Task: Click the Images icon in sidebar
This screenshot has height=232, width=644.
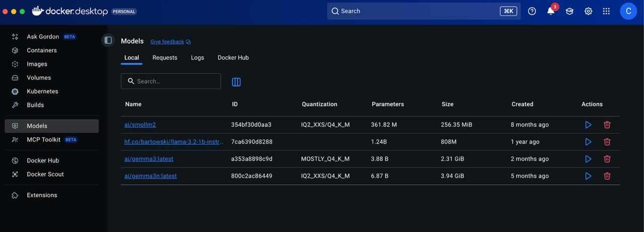Action: pyautogui.click(x=15, y=64)
